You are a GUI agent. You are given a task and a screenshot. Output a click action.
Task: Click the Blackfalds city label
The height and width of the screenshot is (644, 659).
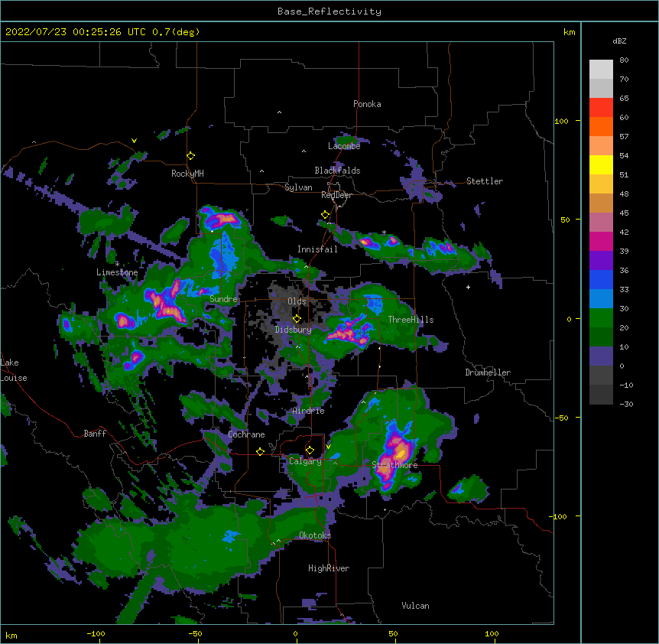pos(337,171)
